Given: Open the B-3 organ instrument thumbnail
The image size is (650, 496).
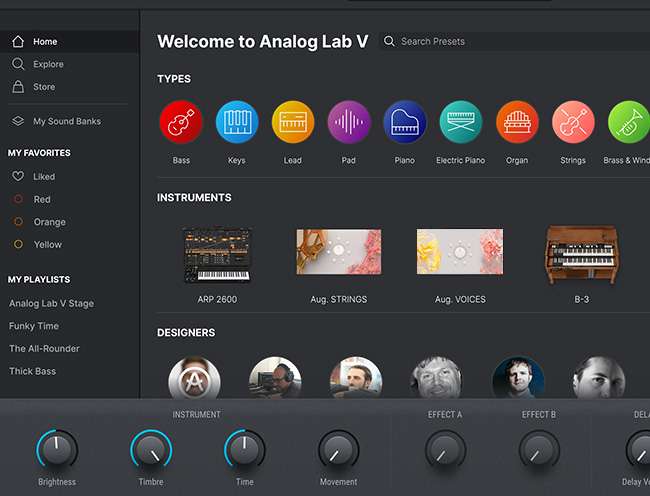Looking at the screenshot, I should tap(582, 254).
